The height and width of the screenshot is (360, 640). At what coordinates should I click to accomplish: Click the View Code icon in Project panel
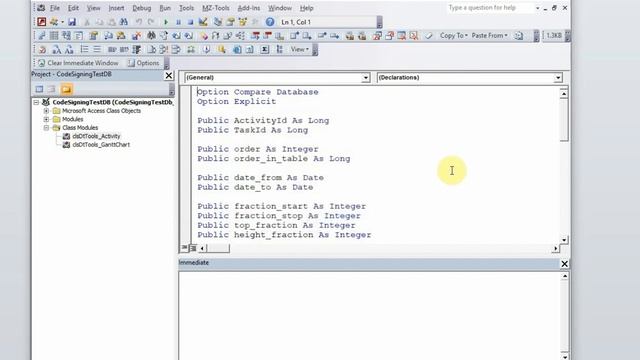(39, 89)
